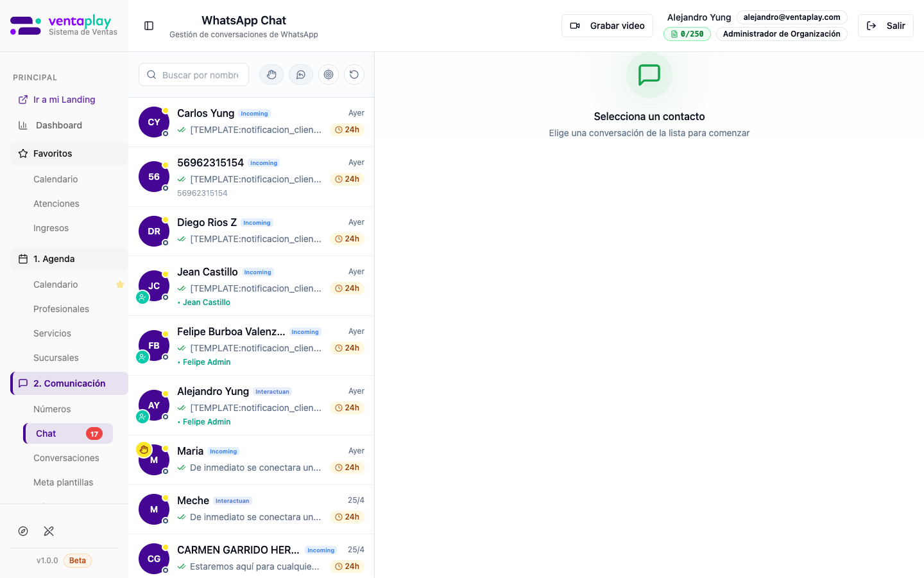The image size is (924, 578).
Task: Click the star icon beside Agenda Calendario
Action: [x=119, y=285]
